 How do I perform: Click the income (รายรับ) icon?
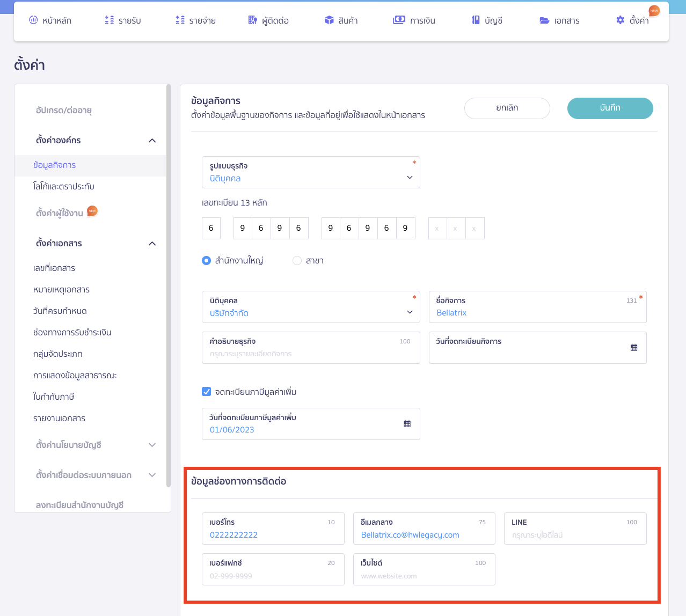110,20
